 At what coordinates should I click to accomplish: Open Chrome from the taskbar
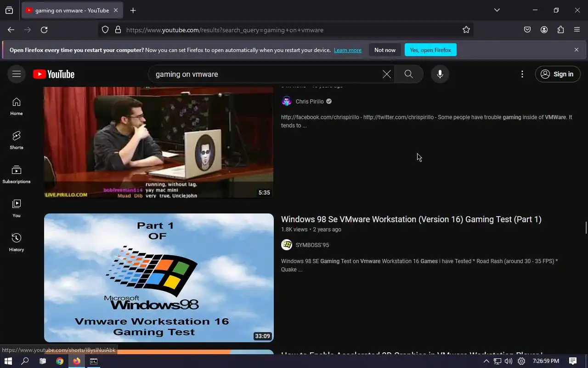click(60, 361)
